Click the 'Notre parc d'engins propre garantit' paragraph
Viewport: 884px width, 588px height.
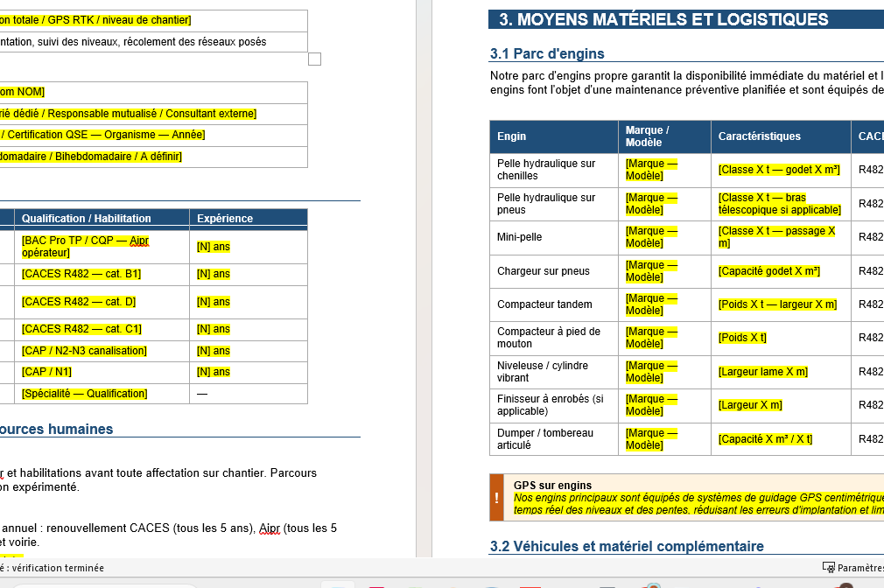687,83
